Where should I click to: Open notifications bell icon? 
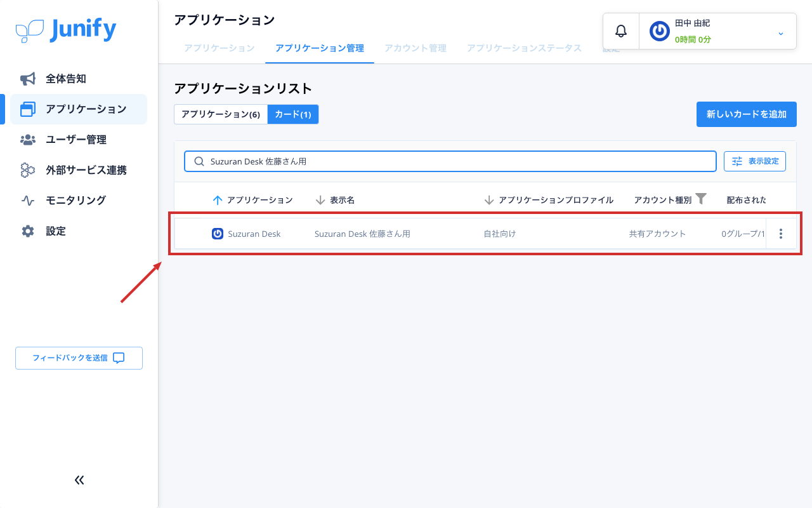pos(621,31)
